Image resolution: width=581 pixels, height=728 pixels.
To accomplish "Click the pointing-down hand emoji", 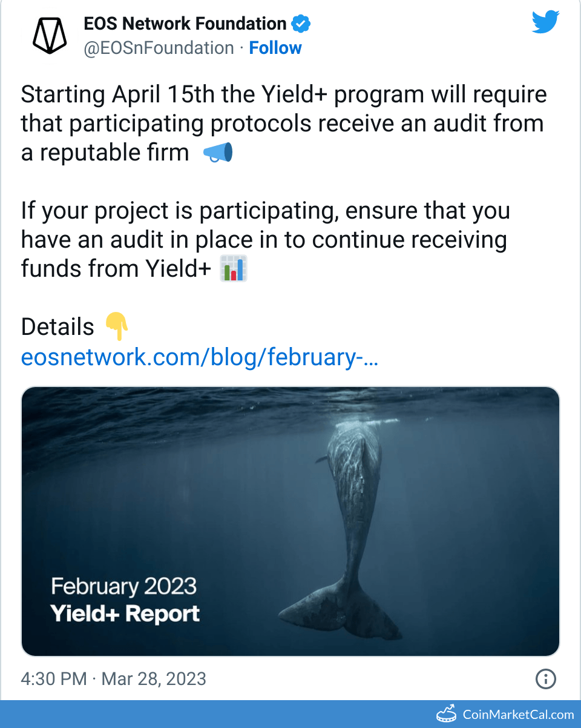I will [117, 327].
